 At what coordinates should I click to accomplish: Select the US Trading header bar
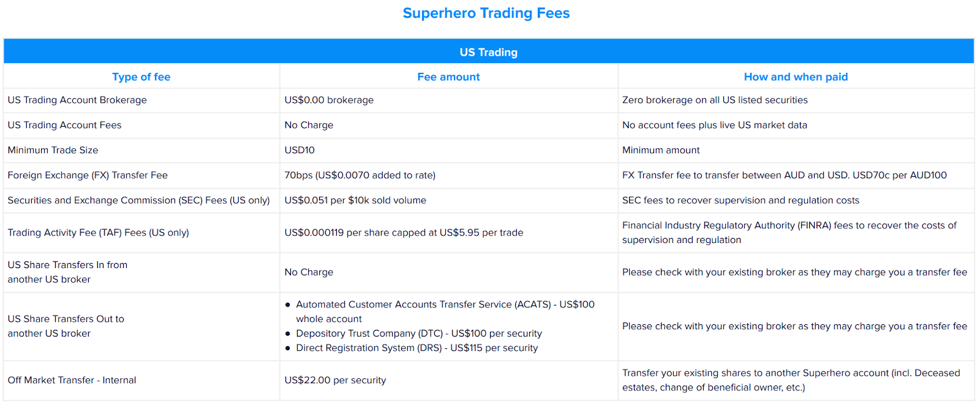[489, 52]
